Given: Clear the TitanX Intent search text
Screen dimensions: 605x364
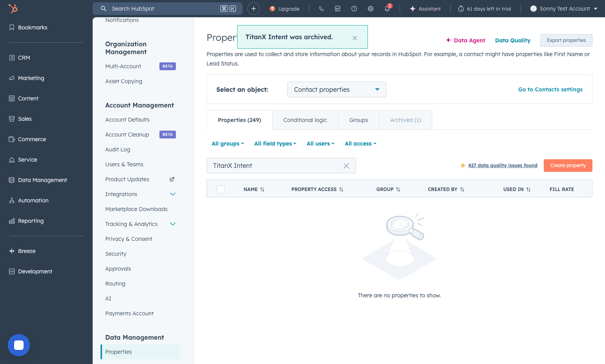Looking at the screenshot, I should [x=346, y=166].
